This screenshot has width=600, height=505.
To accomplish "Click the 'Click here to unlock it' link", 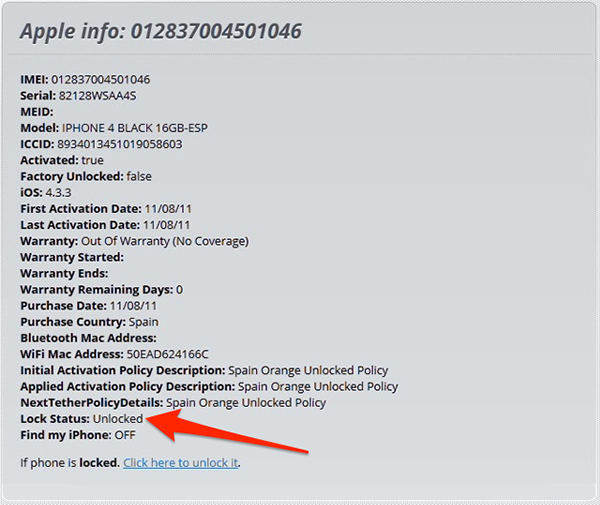I will [181, 463].
